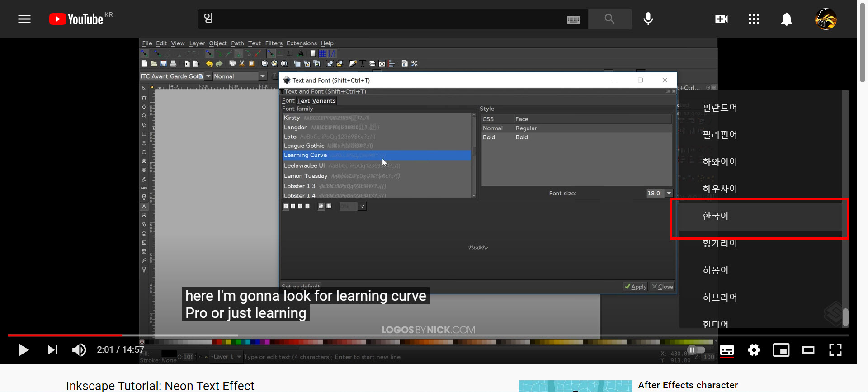Open the player settings gear
The height and width of the screenshot is (392, 868).
pyautogui.click(x=754, y=350)
